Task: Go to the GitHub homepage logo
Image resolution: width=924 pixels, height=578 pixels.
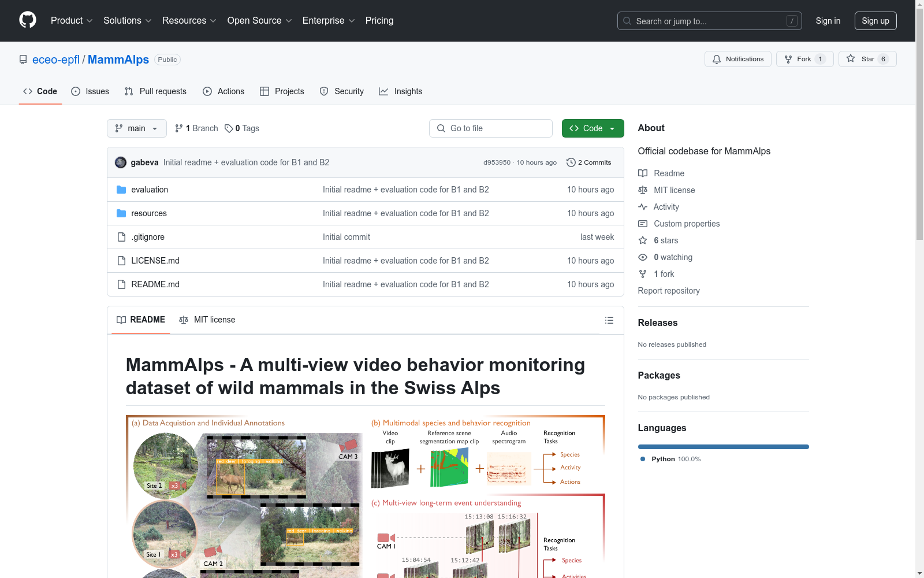Action: coord(28,20)
